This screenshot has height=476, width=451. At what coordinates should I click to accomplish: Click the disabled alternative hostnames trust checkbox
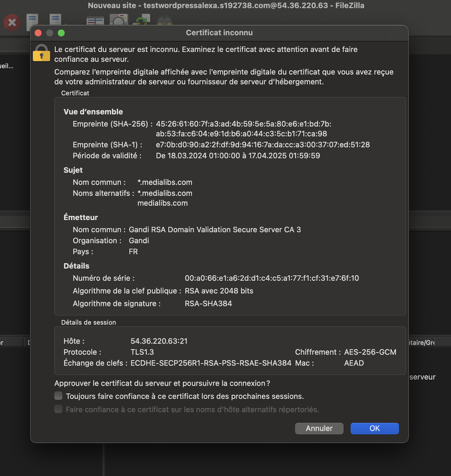point(58,409)
